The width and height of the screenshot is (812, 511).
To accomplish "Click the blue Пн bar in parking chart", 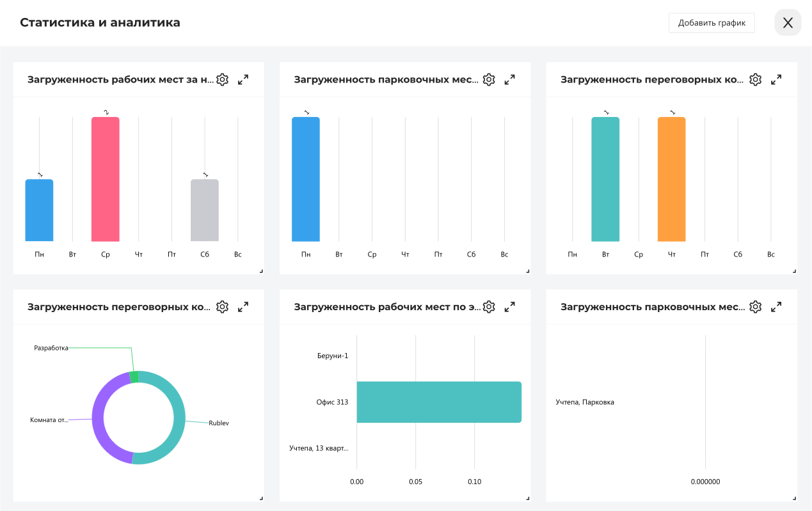I will pos(306,179).
